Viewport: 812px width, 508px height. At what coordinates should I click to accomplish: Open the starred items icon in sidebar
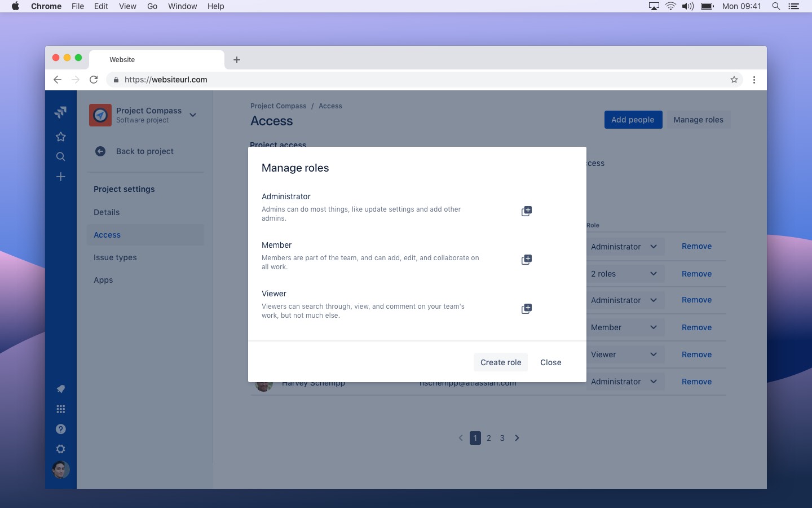tap(61, 137)
